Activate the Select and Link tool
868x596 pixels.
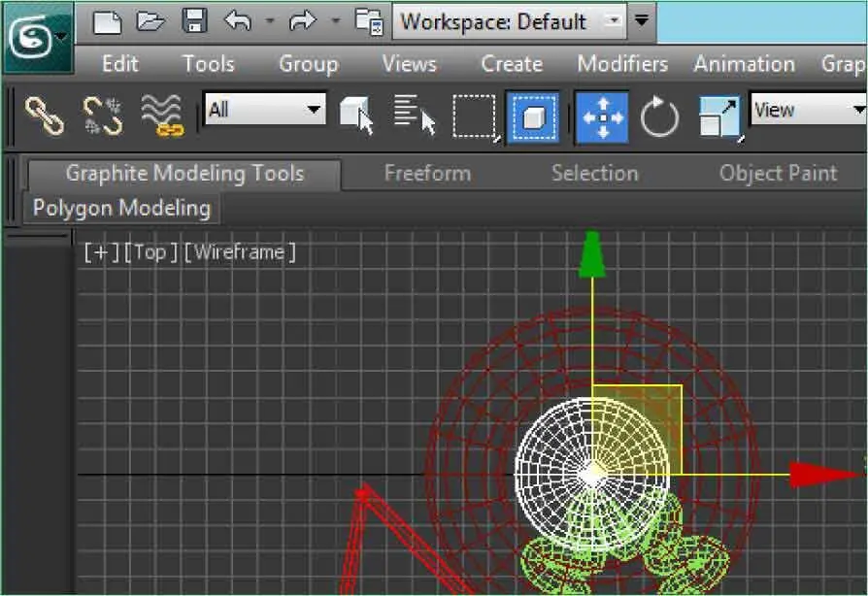click(45, 116)
